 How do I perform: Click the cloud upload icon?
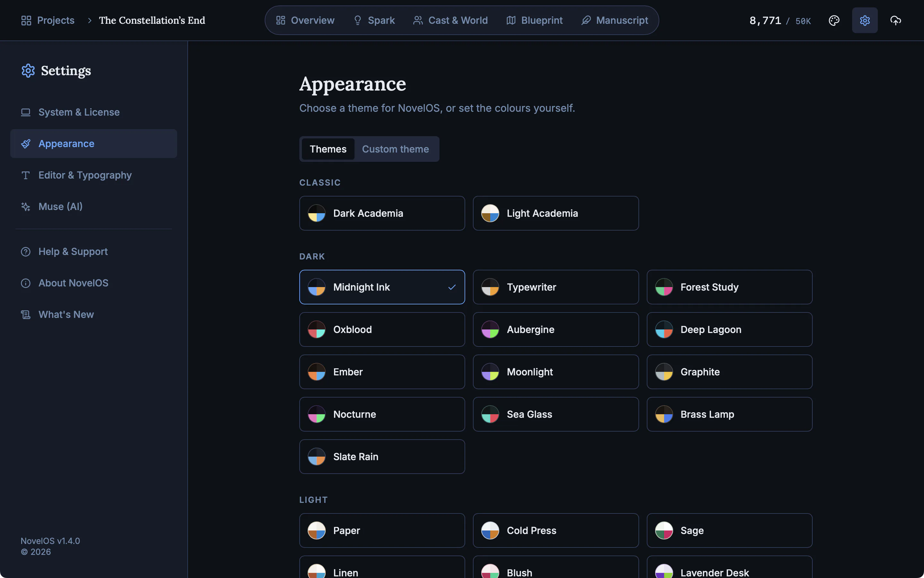tap(895, 20)
